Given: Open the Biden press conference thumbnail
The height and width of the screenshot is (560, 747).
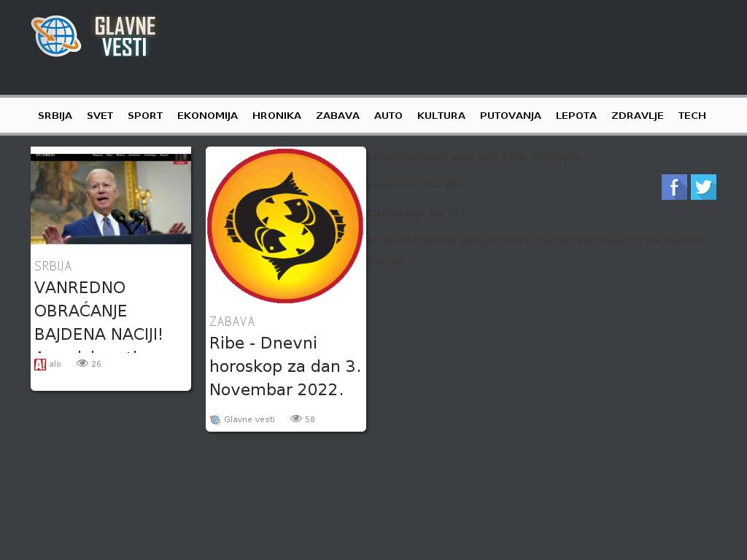Looking at the screenshot, I should (111, 195).
